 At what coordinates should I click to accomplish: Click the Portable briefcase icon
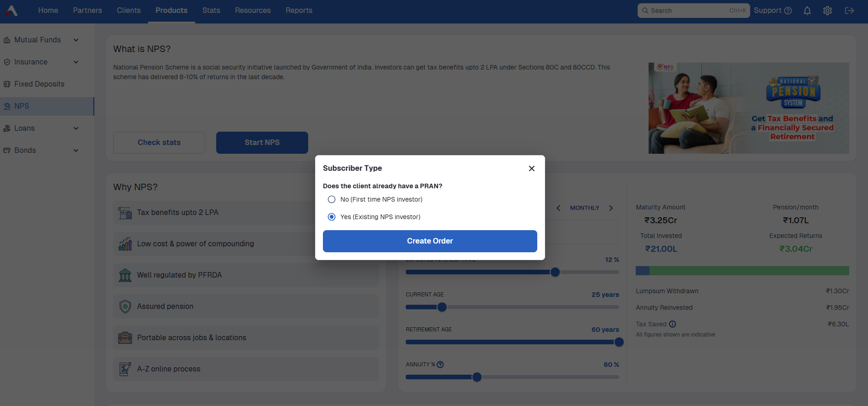pyautogui.click(x=125, y=338)
